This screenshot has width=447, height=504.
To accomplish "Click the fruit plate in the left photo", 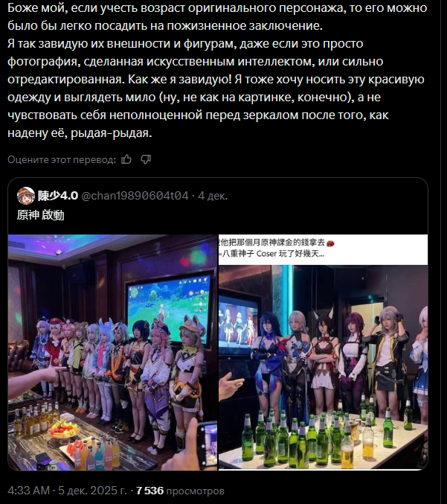I will click(63, 430).
